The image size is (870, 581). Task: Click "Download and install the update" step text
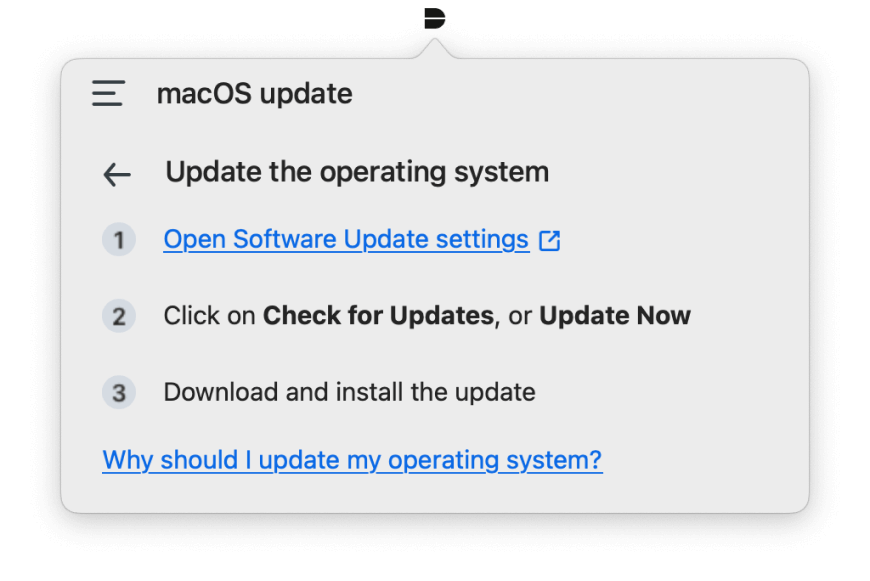click(349, 392)
